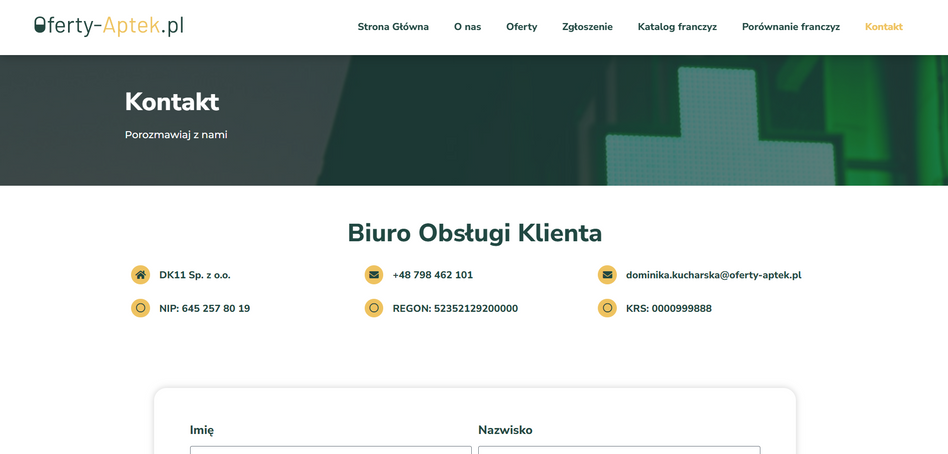948x454 pixels.
Task: Click the Biuro Obsługi Klienta heading
Action: pos(474,233)
